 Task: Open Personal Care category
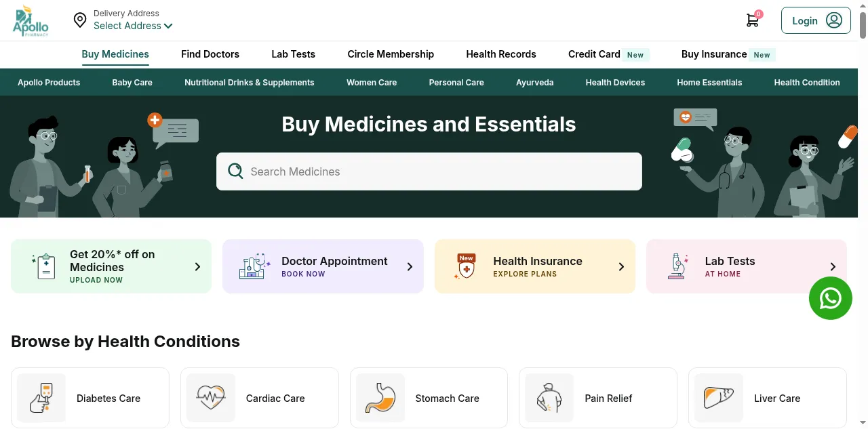coord(456,82)
